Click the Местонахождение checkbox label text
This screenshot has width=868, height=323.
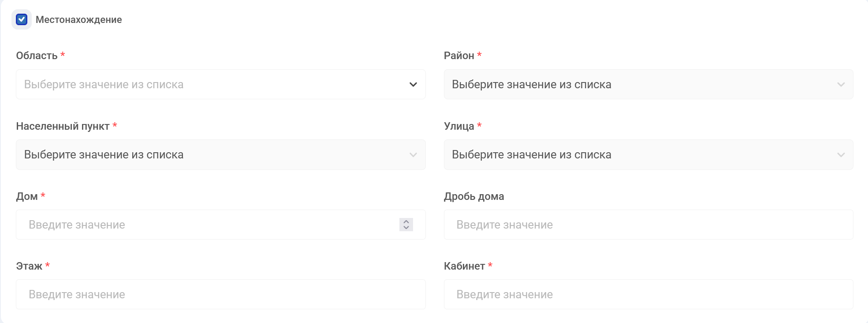tap(78, 20)
